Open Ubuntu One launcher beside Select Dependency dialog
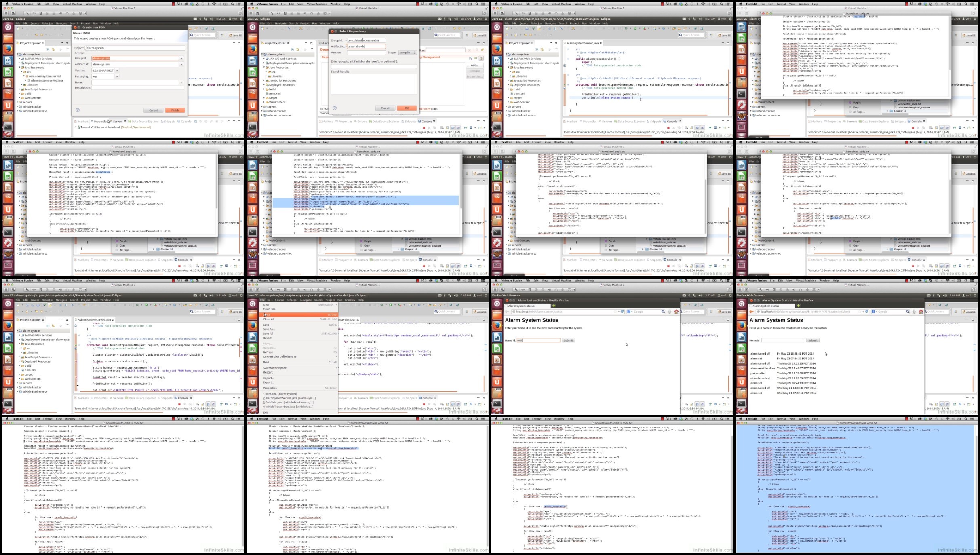 (x=253, y=105)
